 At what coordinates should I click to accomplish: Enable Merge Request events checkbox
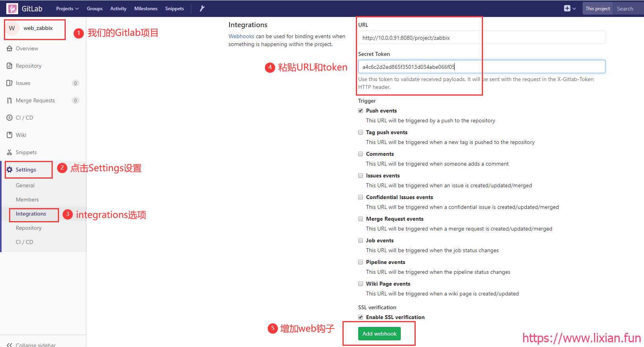[x=361, y=219]
